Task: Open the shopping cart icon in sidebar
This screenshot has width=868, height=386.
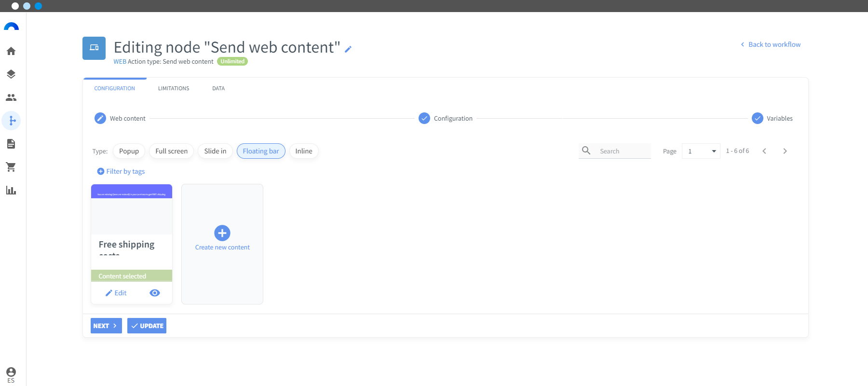Action: [11, 167]
